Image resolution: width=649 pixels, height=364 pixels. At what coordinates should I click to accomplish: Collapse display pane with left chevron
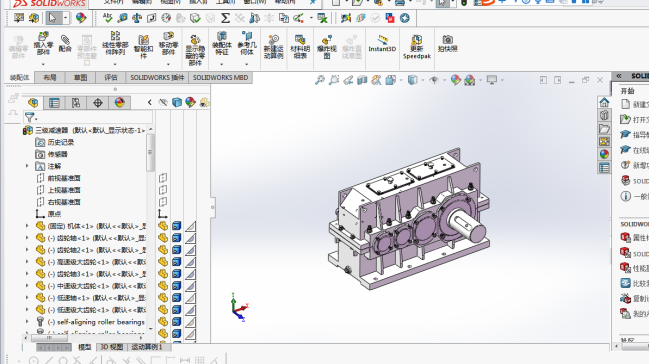tap(150, 102)
